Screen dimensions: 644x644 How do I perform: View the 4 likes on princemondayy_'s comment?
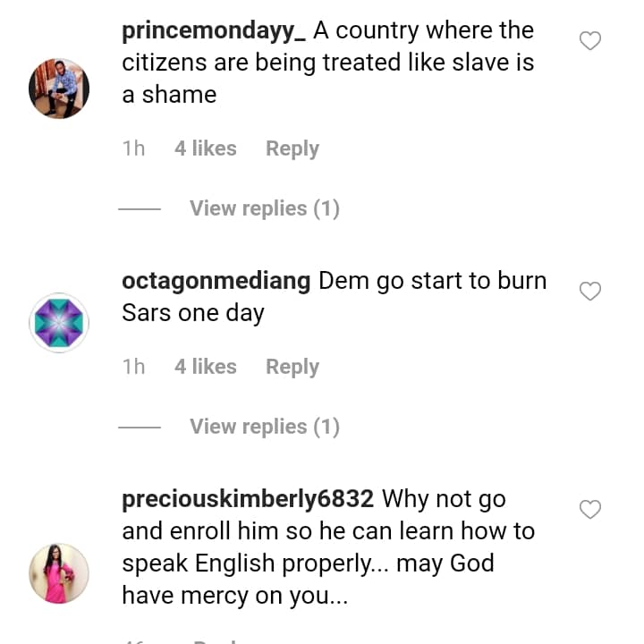[206, 148]
